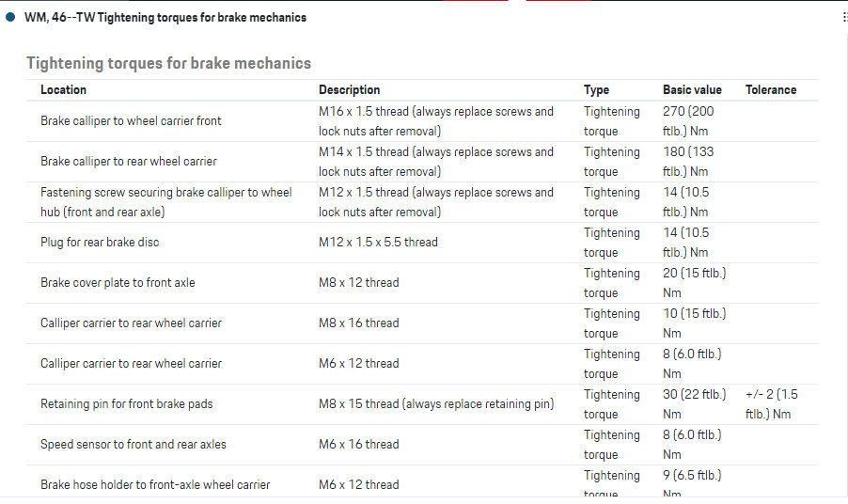
Task: Click the M12 x 1.5 x 5.5 thread cell
Action: coord(378,243)
